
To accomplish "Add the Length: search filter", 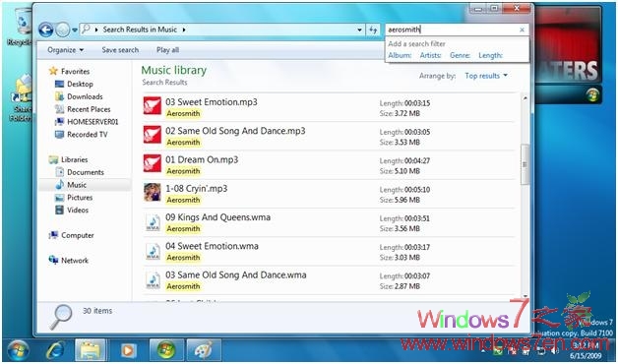I will click(491, 55).
